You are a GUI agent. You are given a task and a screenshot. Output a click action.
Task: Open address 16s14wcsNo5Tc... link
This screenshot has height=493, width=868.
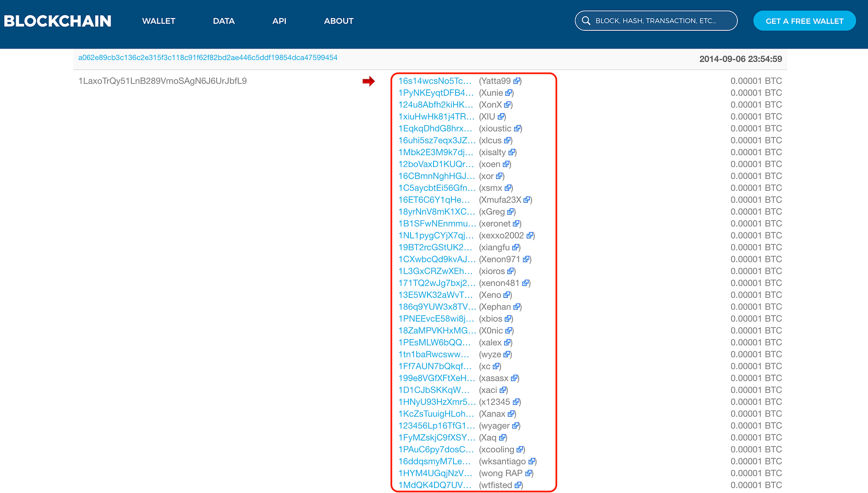[x=434, y=81]
